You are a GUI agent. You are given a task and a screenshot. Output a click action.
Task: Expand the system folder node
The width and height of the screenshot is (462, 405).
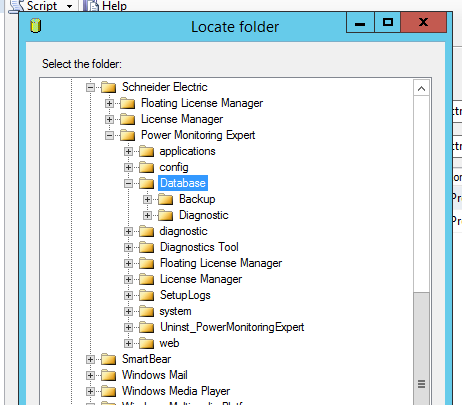click(x=128, y=311)
